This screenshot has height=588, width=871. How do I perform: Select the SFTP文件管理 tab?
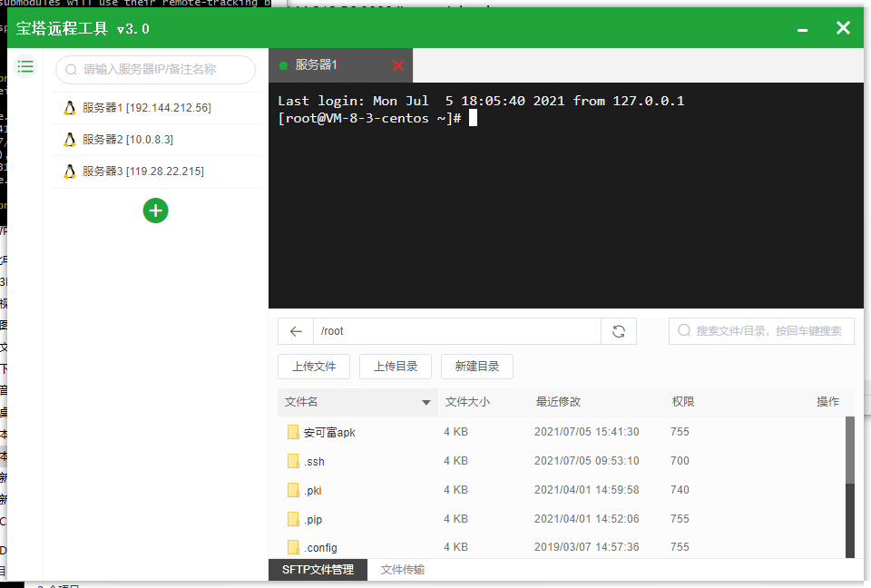click(x=318, y=570)
